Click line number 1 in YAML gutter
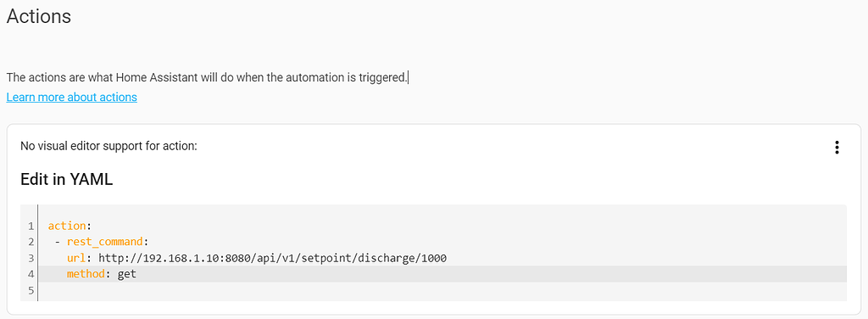The height and width of the screenshot is (319, 868). 31,226
